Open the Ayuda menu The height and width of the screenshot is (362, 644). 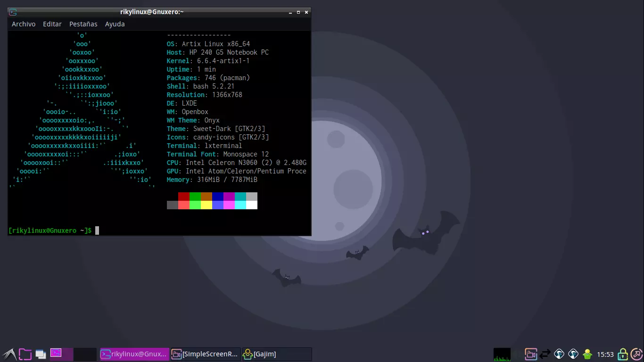click(x=115, y=24)
